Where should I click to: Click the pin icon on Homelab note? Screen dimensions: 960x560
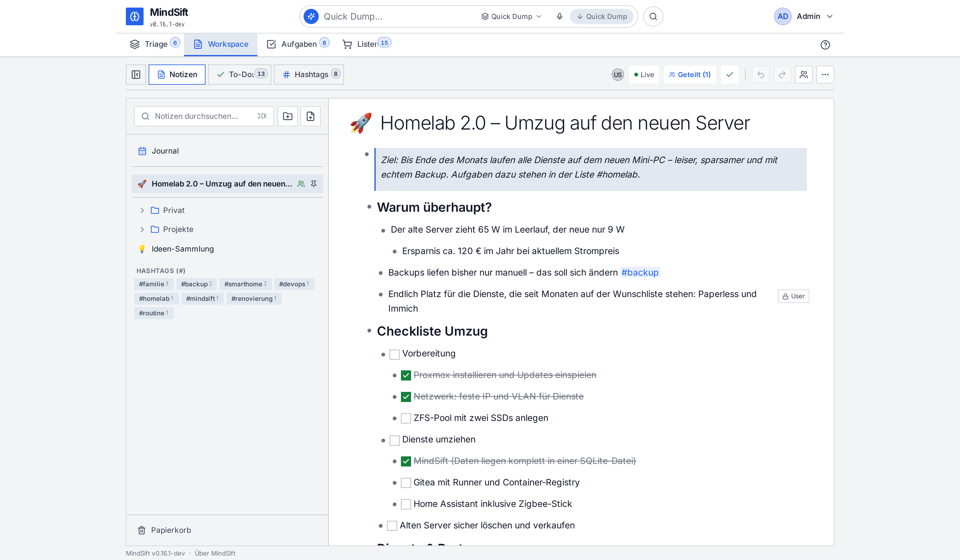coord(314,184)
